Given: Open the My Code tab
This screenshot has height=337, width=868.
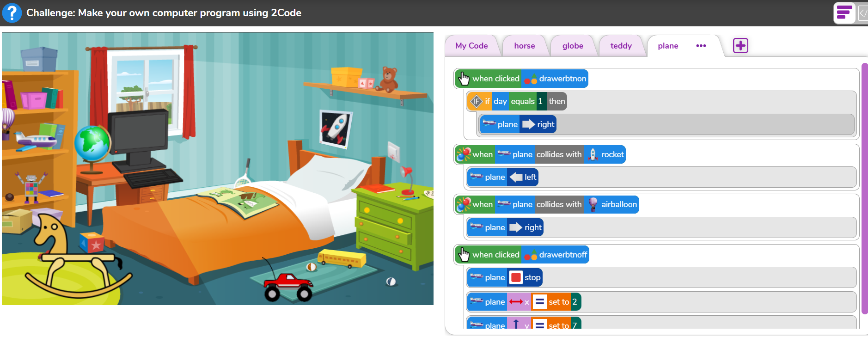Looking at the screenshot, I should (471, 46).
